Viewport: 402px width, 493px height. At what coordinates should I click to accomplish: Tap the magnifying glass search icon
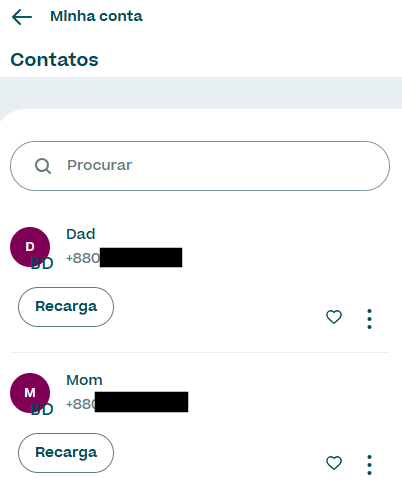43,166
